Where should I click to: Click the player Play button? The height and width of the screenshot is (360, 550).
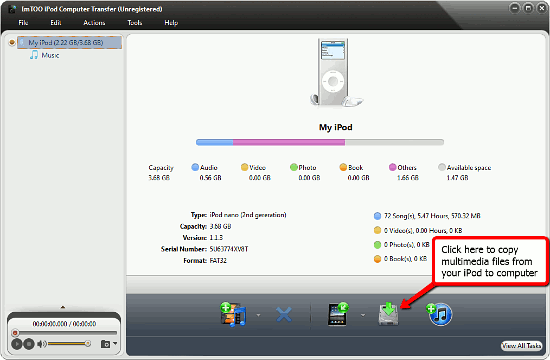pos(16,344)
